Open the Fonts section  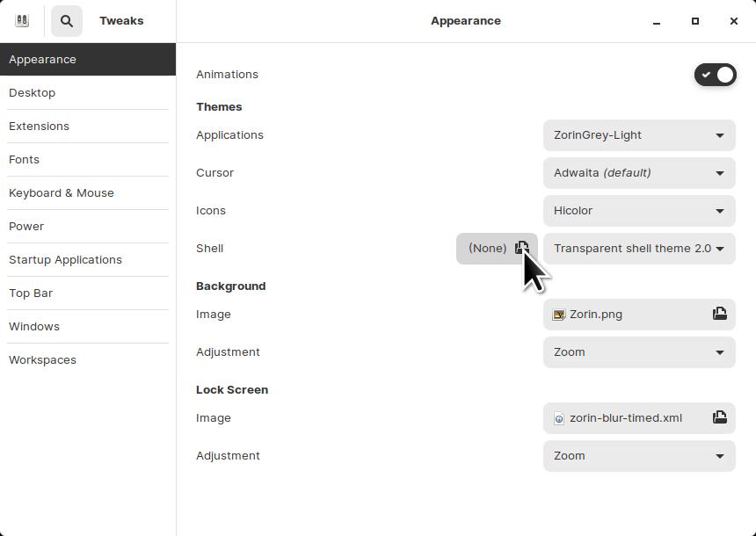tap(24, 159)
